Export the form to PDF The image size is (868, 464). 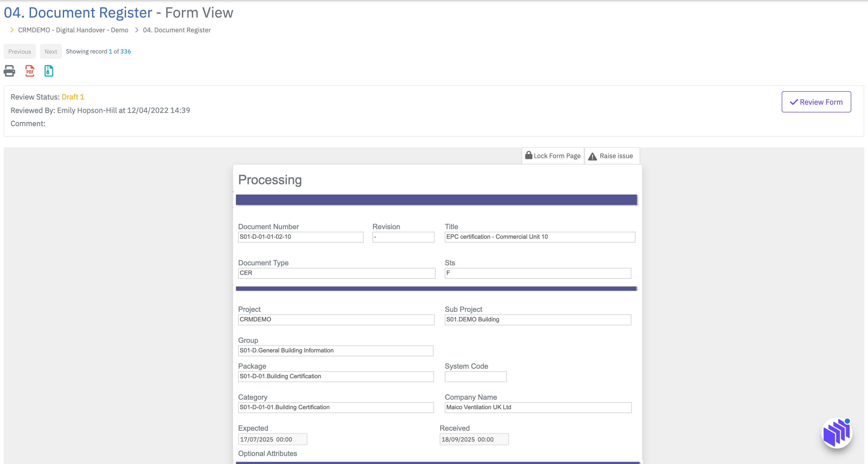29,71
